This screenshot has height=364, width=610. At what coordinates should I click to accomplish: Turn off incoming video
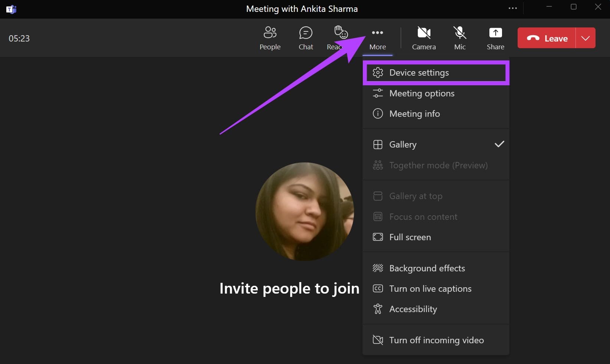tap(436, 340)
